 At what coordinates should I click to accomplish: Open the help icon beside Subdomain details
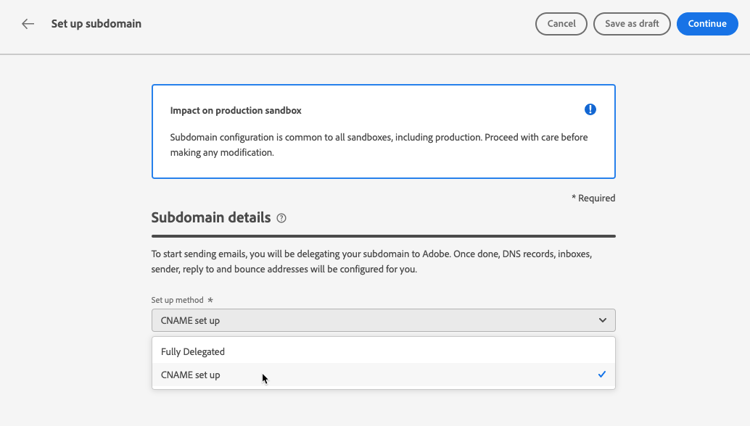(282, 218)
